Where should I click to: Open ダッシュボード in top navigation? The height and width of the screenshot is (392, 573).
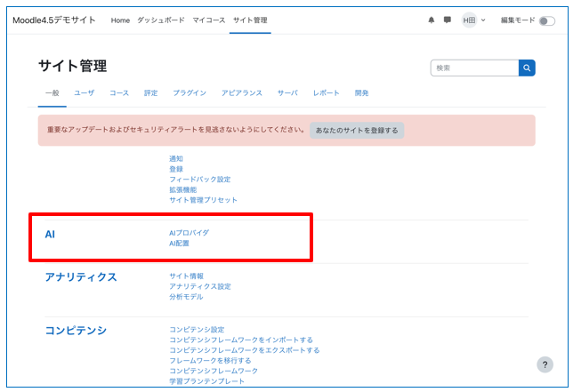161,20
